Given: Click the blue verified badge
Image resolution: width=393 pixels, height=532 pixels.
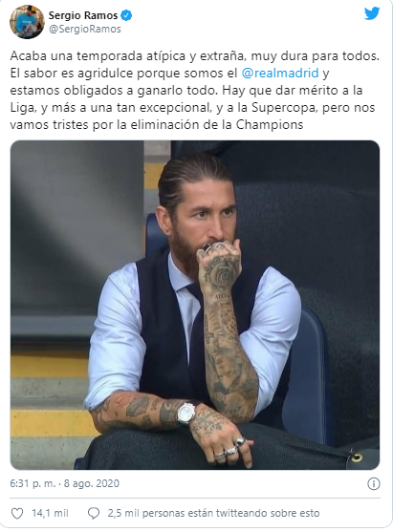Looking at the screenshot, I should coord(126,15).
